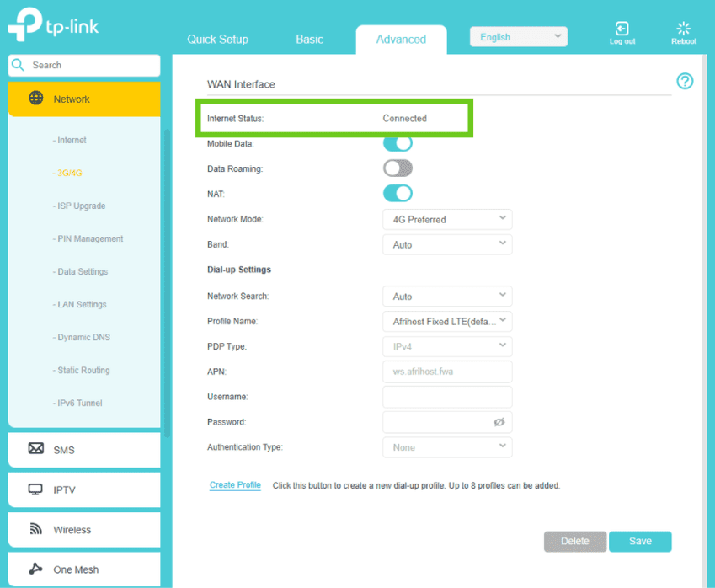The height and width of the screenshot is (588, 715).
Task: Expand the Network Mode dropdown
Action: point(446,219)
